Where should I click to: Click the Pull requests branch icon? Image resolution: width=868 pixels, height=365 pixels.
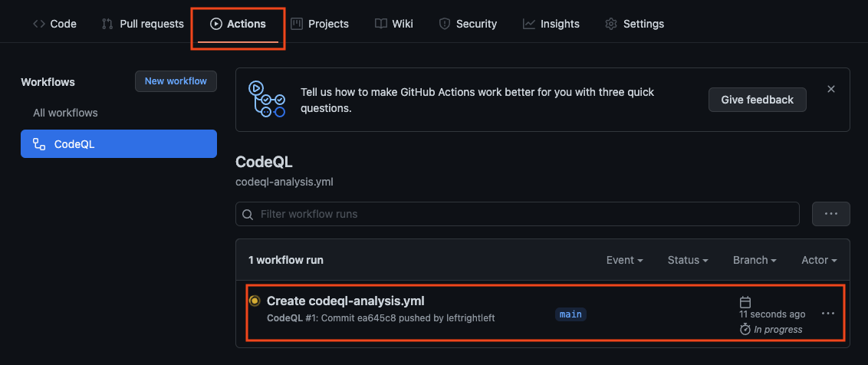tap(107, 24)
